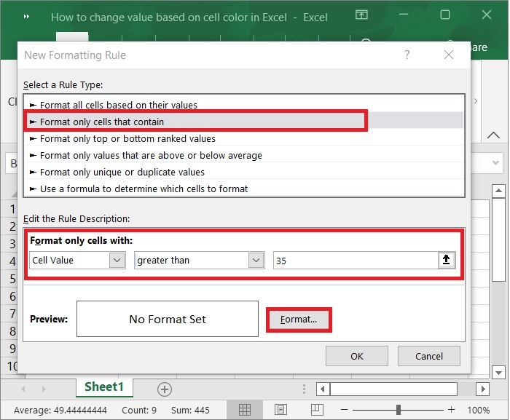Add a new sheet with plus icon
This screenshot has width=510, height=420.
point(165,389)
